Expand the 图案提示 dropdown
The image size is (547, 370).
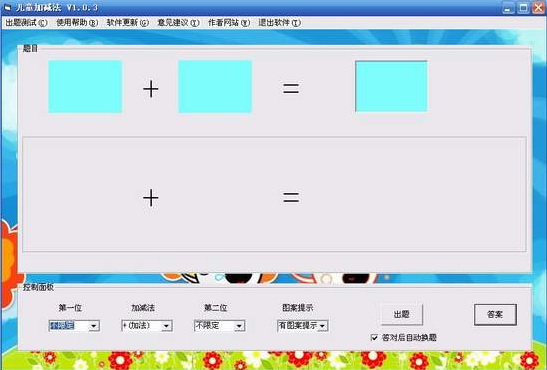(322, 326)
